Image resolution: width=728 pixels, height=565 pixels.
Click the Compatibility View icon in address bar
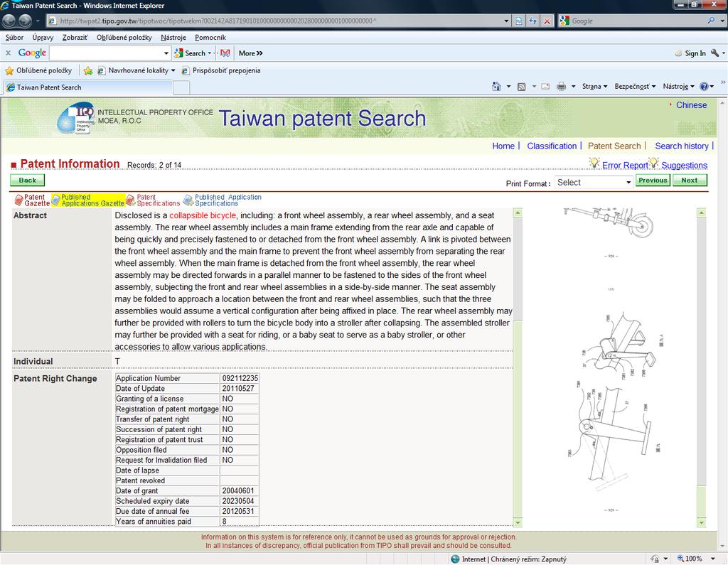click(x=518, y=21)
